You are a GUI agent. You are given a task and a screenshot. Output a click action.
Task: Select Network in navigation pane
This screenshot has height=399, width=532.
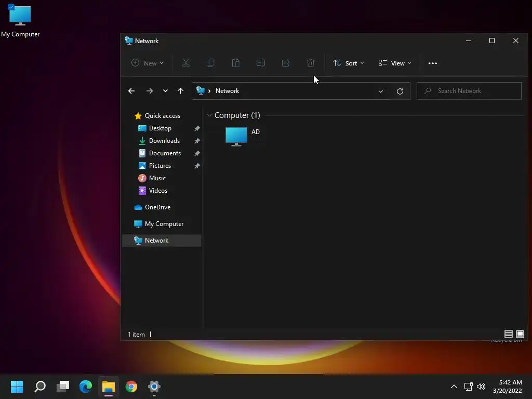click(x=162, y=241)
